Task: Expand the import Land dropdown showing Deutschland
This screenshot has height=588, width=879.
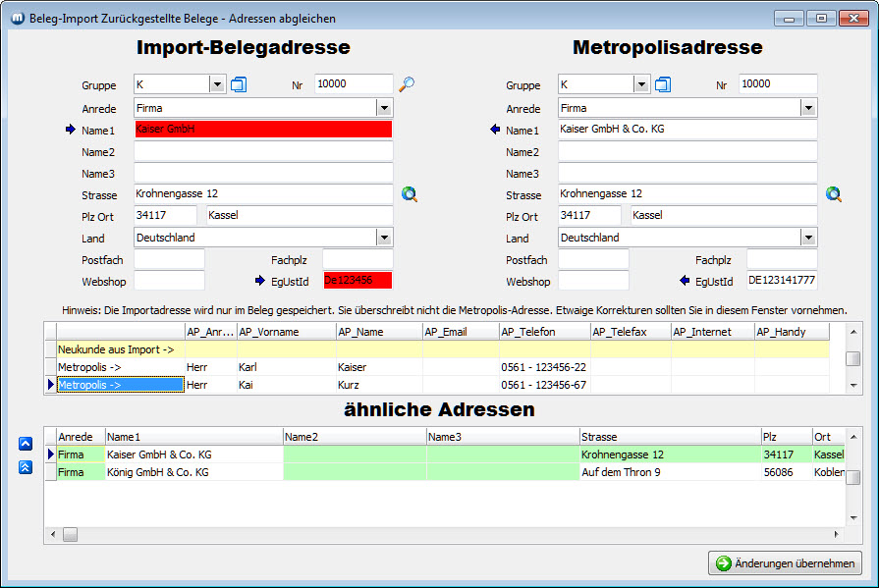Action: [384, 238]
